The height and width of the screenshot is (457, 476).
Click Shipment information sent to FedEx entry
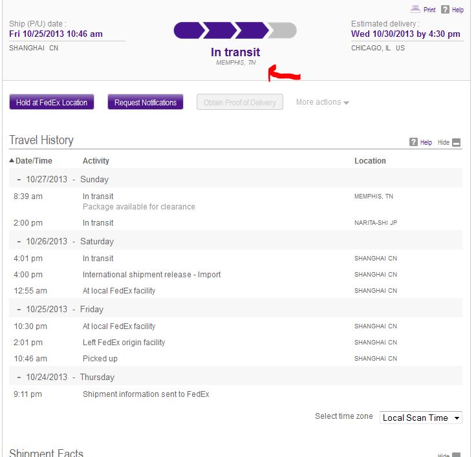pos(146,394)
